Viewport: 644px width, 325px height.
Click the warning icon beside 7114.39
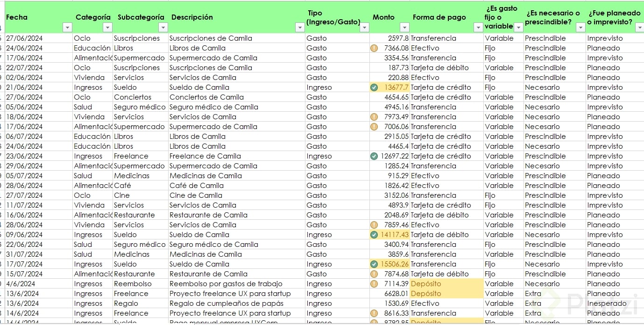point(374,284)
